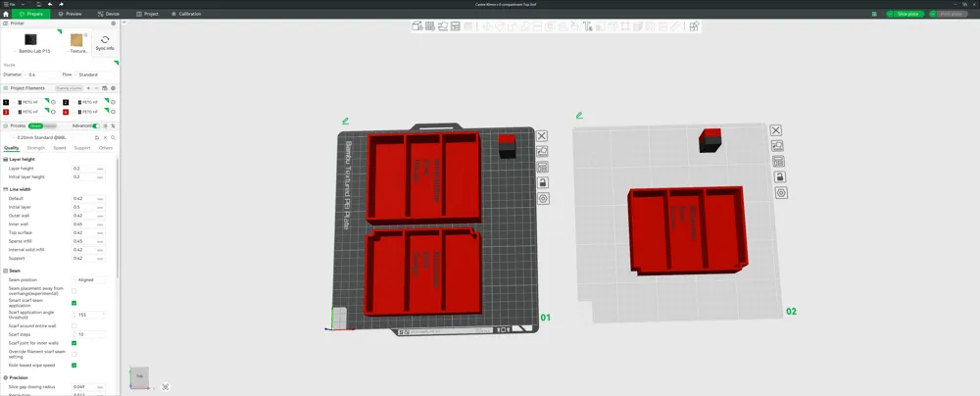Uncheck Scarf joint for inner walls
Viewport: 980px width, 396px height.
coord(73,343)
